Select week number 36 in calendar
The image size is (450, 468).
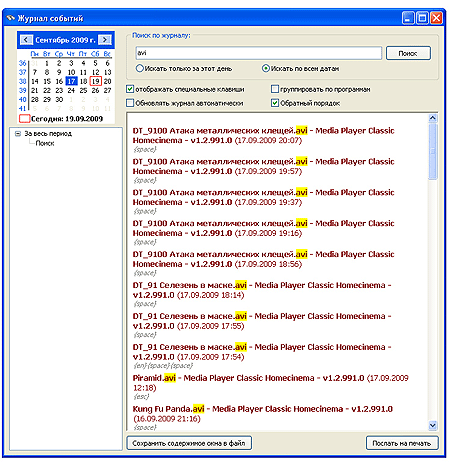(x=22, y=63)
